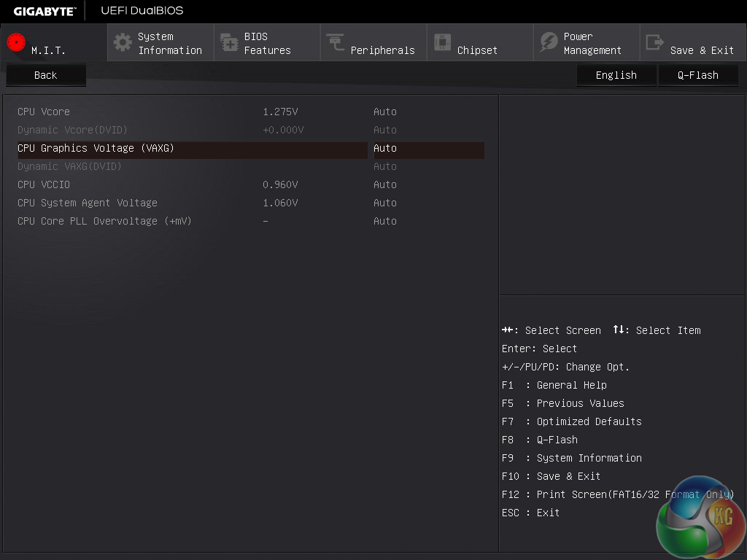Select CPU Graphics Voltage (VAXG) label
This screenshot has height=560, width=747.
(96, 148)
